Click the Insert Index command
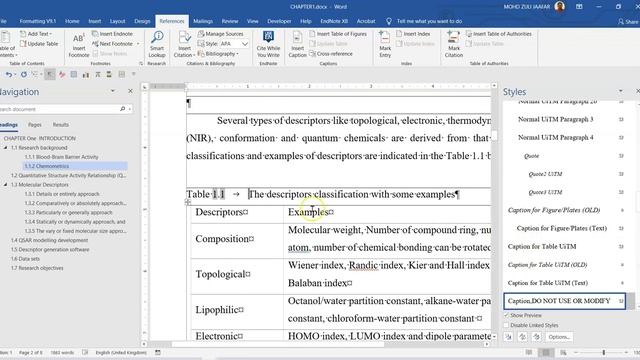640x360 pixels. pyautogui.click(x=413, y=34)
